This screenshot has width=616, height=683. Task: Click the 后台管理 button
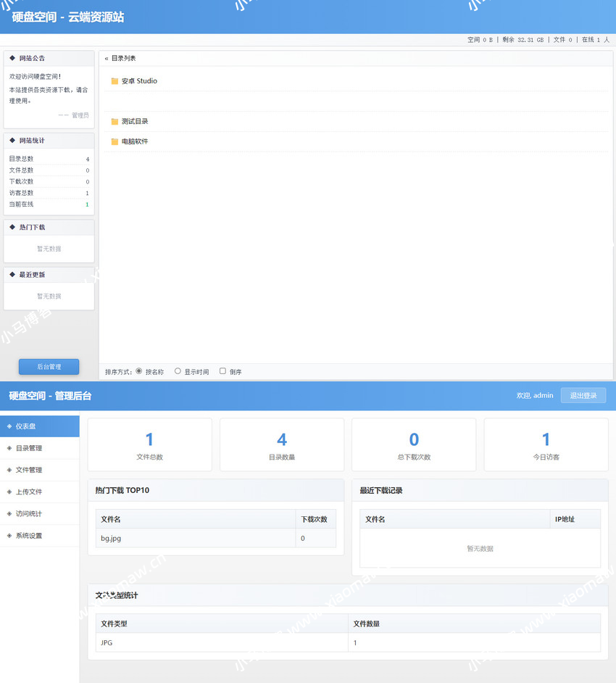tap(49, 367)
